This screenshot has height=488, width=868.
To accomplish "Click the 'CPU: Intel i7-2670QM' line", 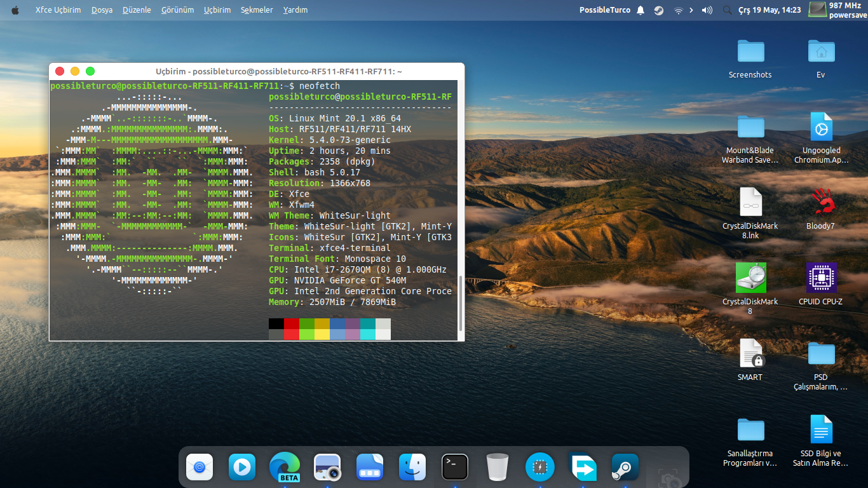I will click(358, 269).
